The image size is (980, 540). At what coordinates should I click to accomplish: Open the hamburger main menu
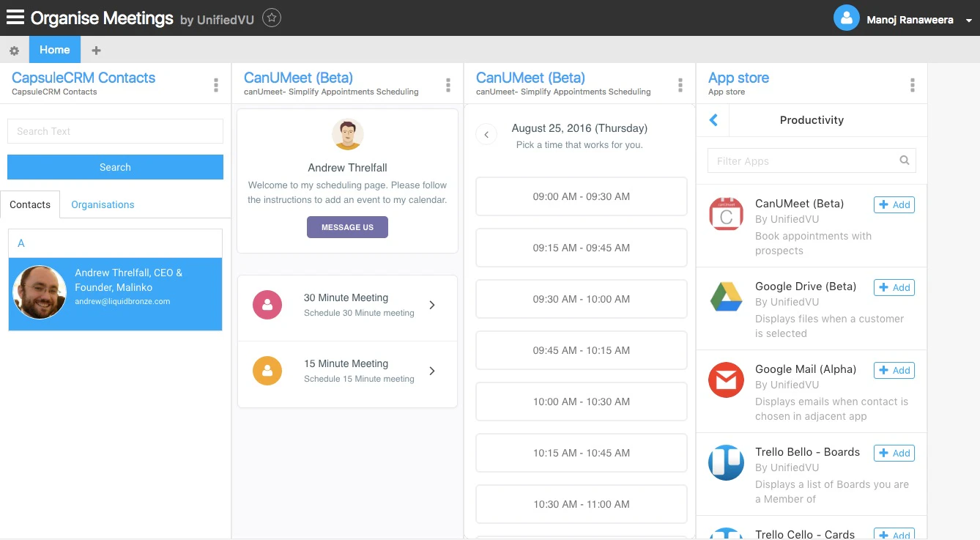(x=15, y=18)
